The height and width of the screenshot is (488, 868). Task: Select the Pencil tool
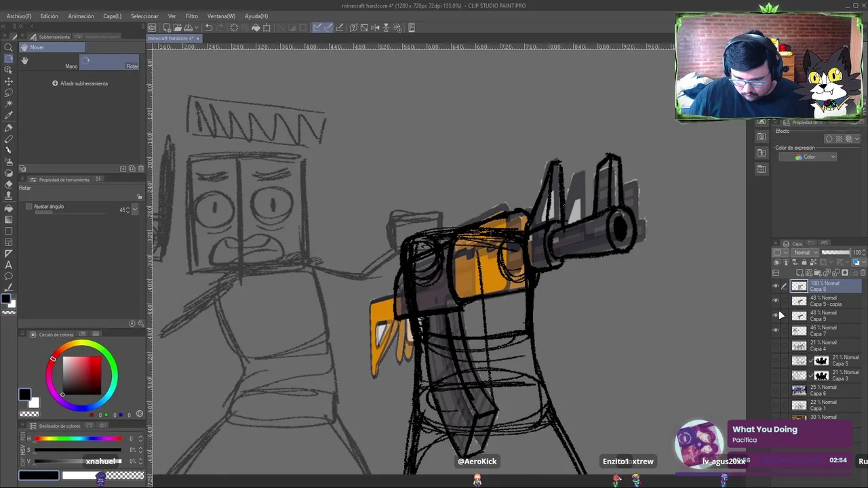[9, 139]
